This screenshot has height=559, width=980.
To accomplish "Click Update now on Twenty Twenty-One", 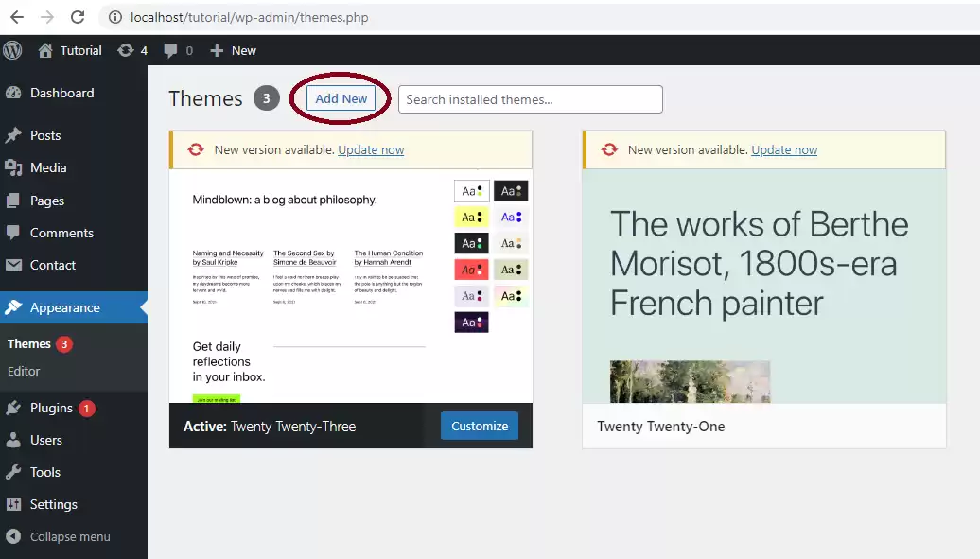I will (x=784, y=149).
